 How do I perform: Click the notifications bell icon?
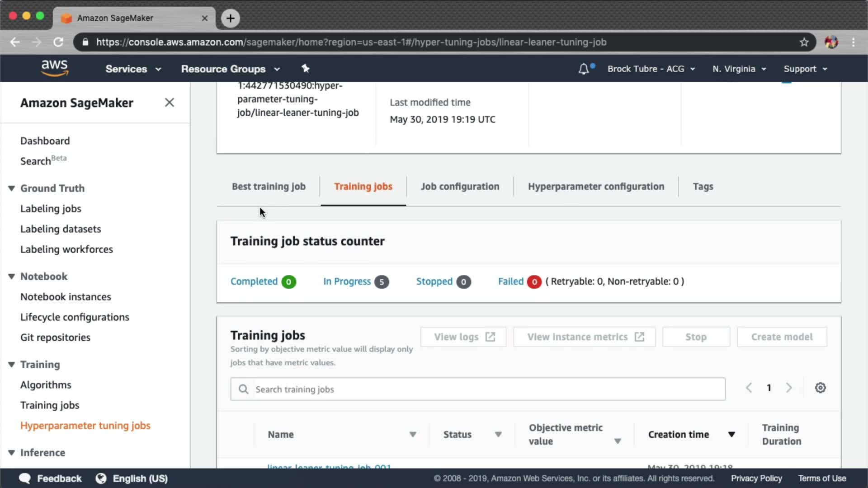[584, 69]
